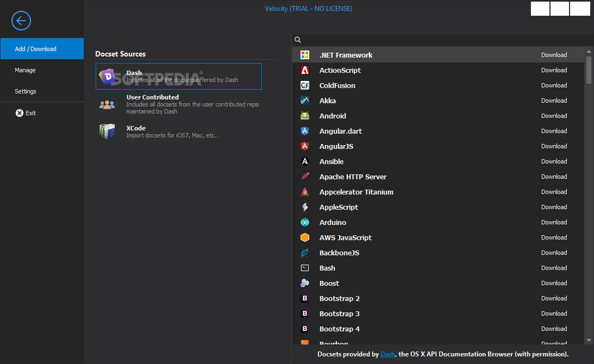The width and height of the screenshot is (594, 364).
Task: Select the Ansible row name
Action: [332, 161]
